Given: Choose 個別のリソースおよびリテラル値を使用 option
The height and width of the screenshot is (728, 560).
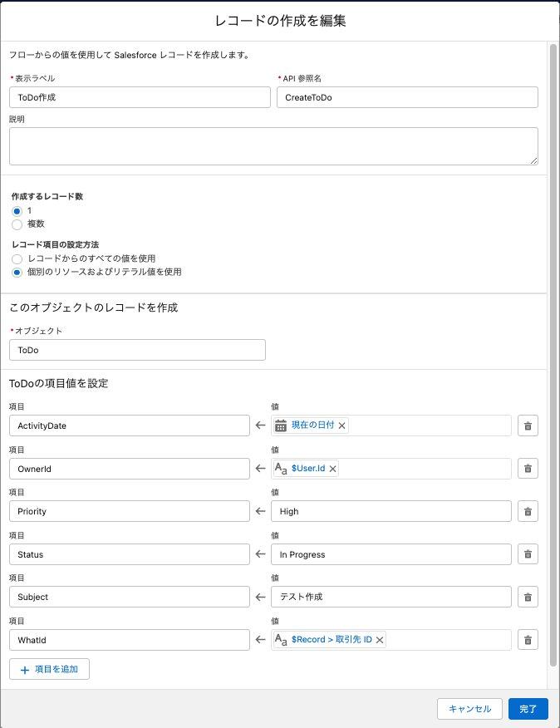Looking at the screenshot, I should coord(17,273).
